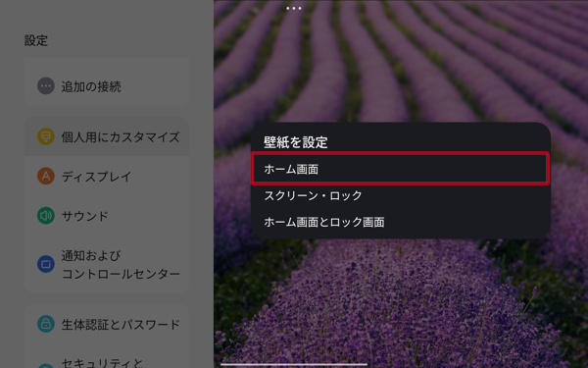Click the green サウンド speaker icon

coord(46,216)
